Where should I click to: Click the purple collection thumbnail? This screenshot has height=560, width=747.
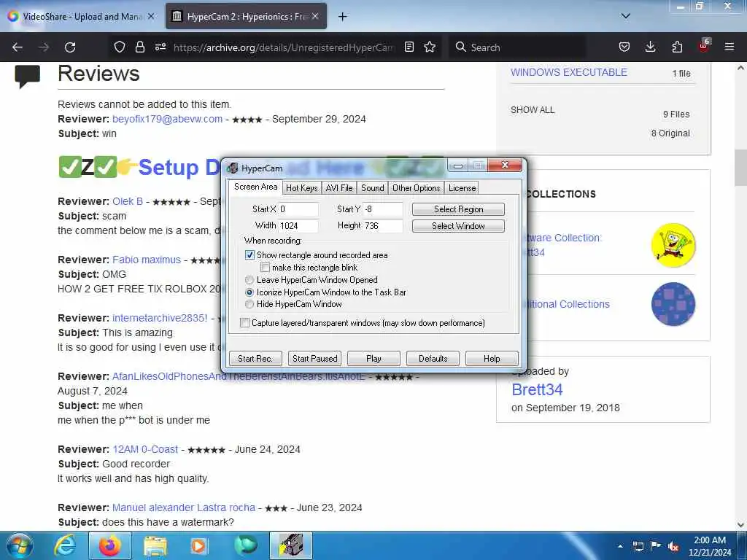[x=673, y=304]
